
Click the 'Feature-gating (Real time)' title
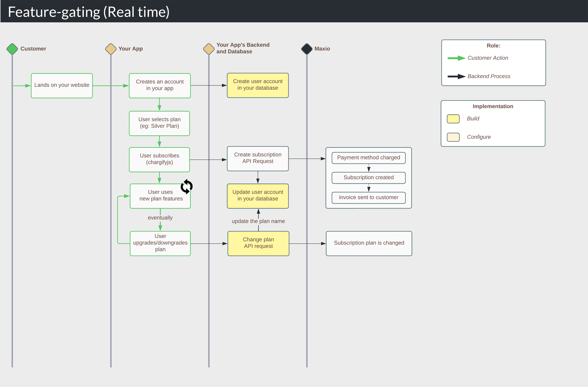[x=89, y=12]
